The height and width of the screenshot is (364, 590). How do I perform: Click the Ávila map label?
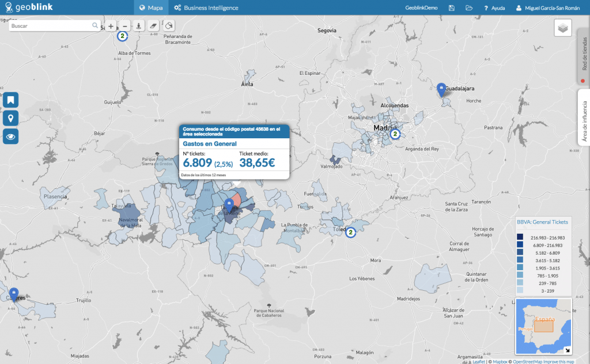click(247, 84)
